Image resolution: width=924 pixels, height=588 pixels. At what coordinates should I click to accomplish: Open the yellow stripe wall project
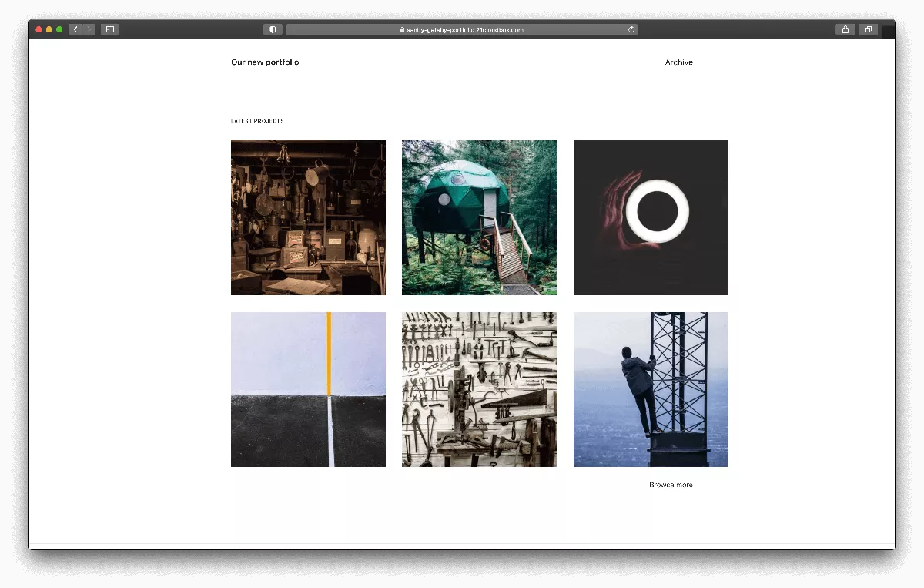308,389
